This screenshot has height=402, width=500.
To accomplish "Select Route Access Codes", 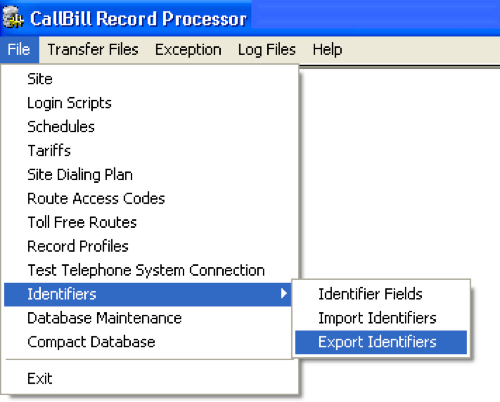I will pyautogui.click(x=149, y=199).
